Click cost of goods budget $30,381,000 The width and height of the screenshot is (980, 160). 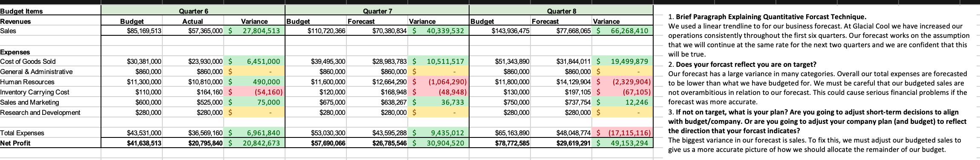pos(132,62)
